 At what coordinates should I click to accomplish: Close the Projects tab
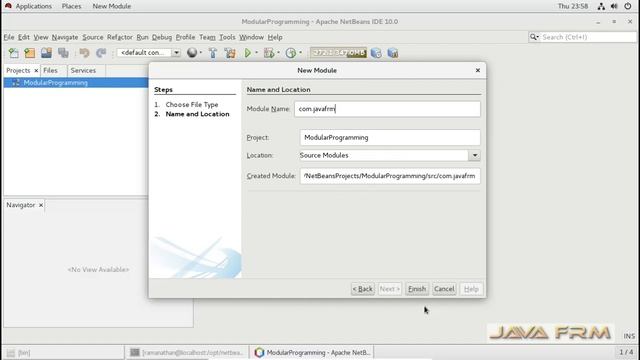[36, 71]
